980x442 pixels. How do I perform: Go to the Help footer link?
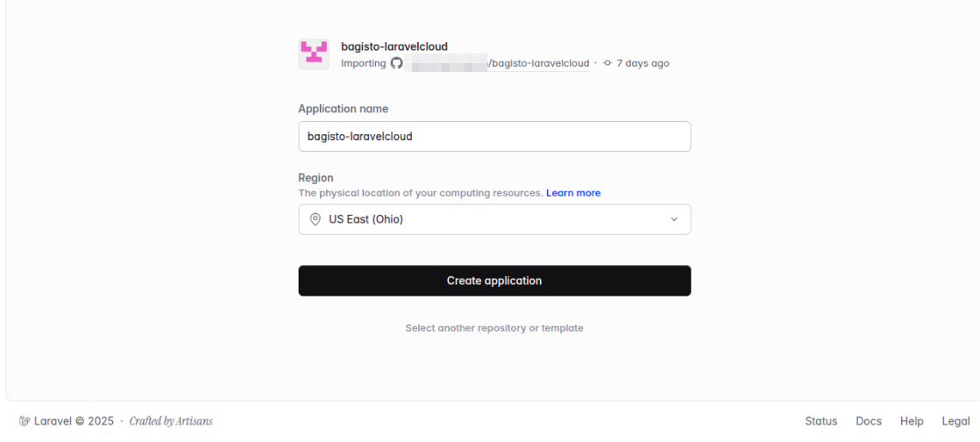pyautogui.click(x=912, y=421)
